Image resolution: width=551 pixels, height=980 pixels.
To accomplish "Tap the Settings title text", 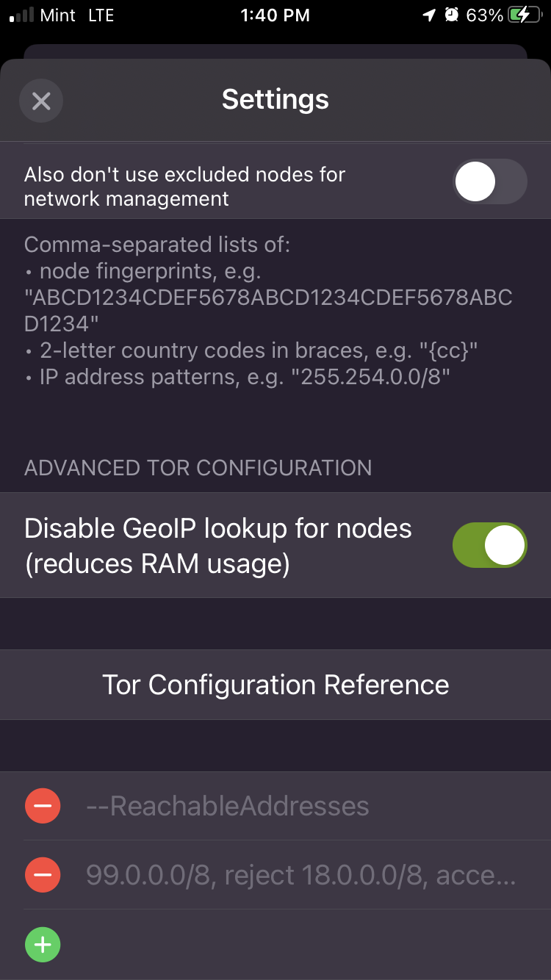I will point(275,99).
